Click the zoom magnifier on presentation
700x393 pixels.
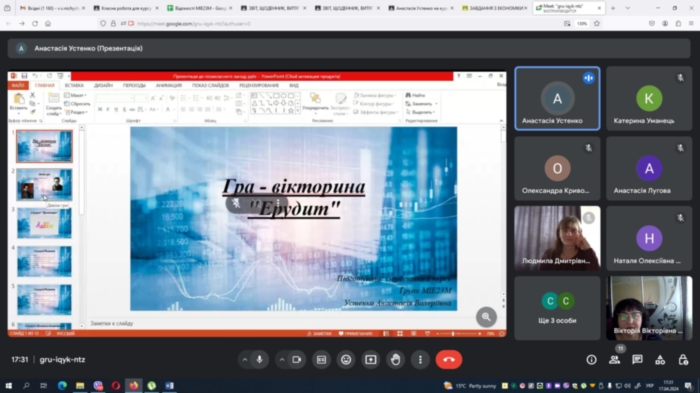[x=486, y=317]
